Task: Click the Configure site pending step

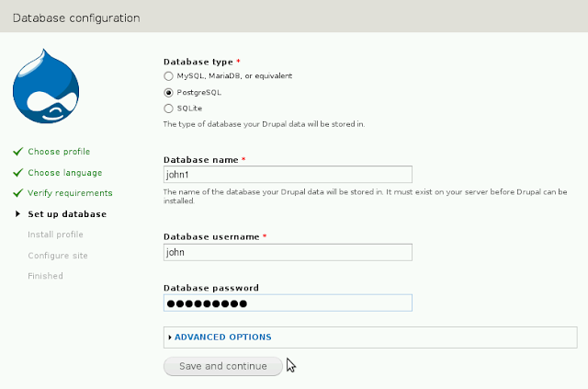Action: pyautogui.click(x=58, y=256)
